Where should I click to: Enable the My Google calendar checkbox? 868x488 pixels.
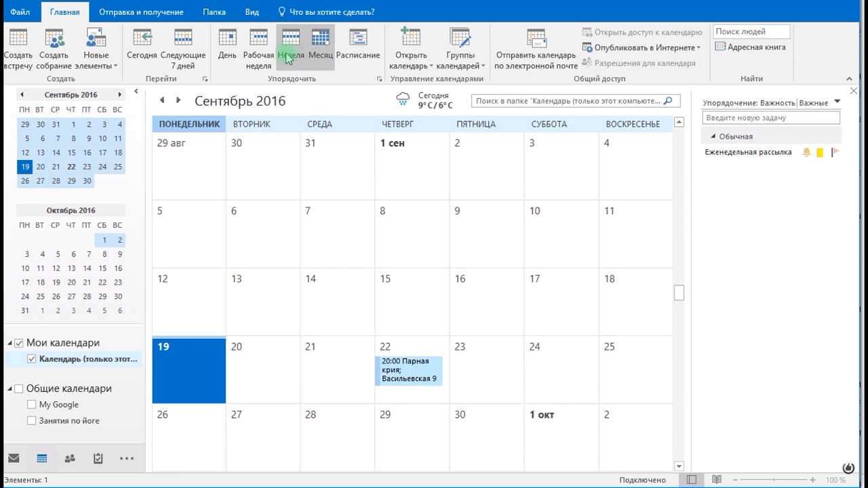(x=32, y=405)
